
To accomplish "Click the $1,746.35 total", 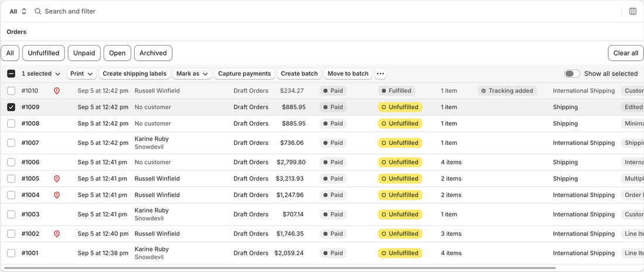I will tap(290, 234).
